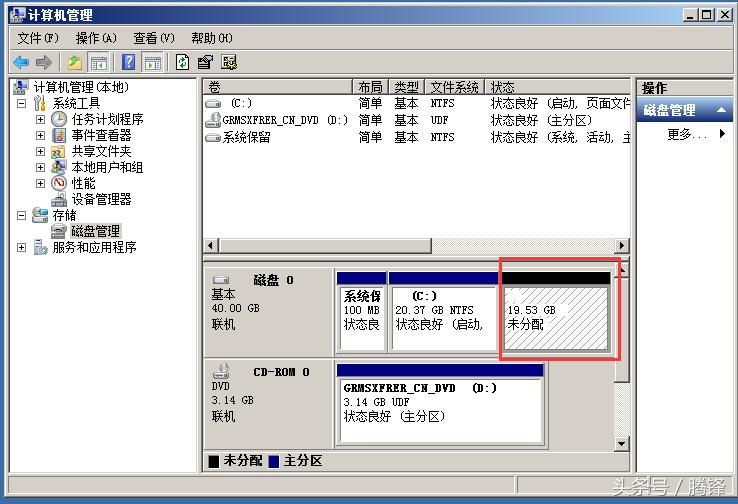The image size is (738, 504).
Task: Click the NTFS cell in the (C:) row
Action: point(442,104)
